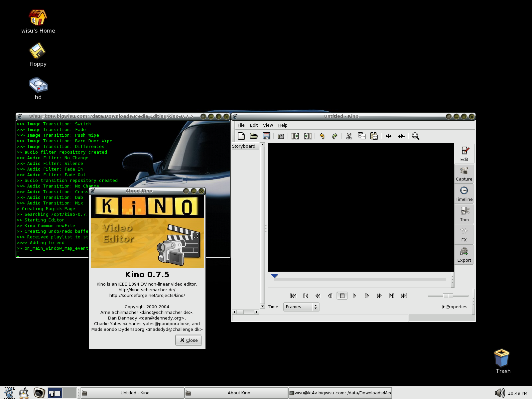Open the Help menu in Kino

(x=283, y=125)
